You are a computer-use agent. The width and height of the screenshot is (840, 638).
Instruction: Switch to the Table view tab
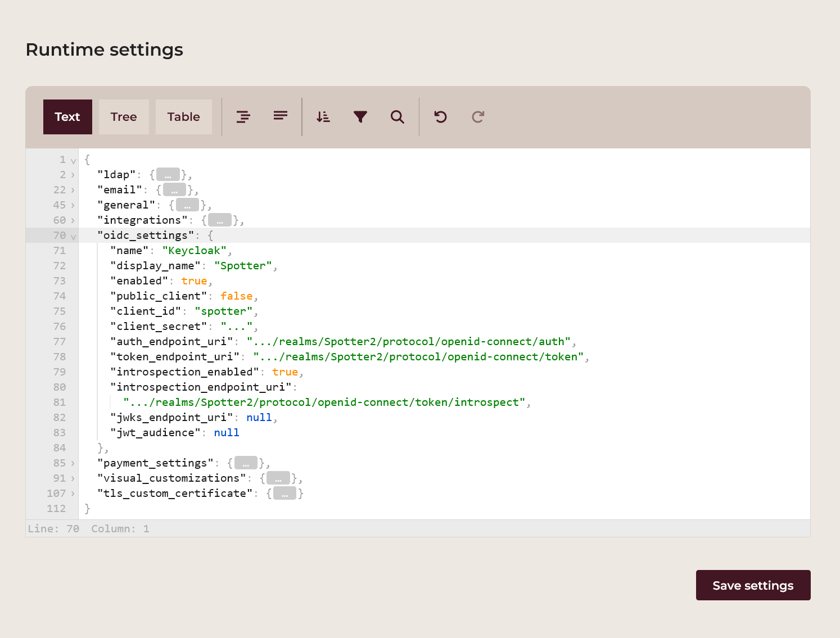point(183,116)
